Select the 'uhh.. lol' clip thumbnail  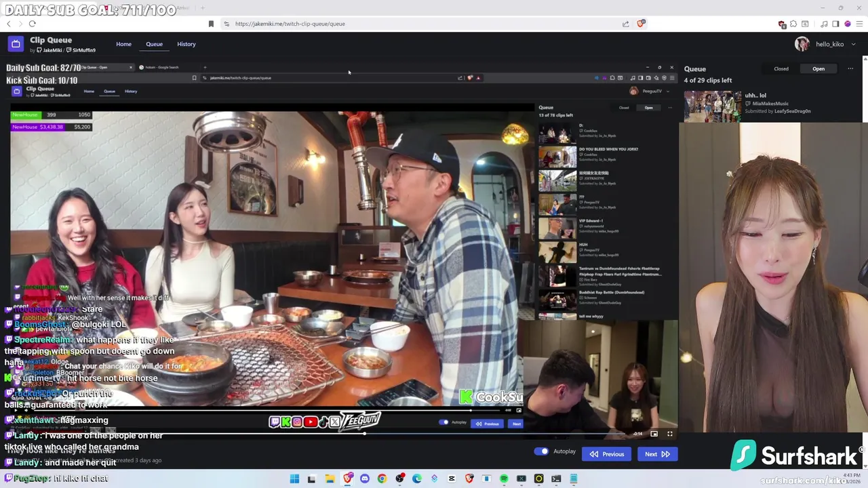click(x=712, y=106)
